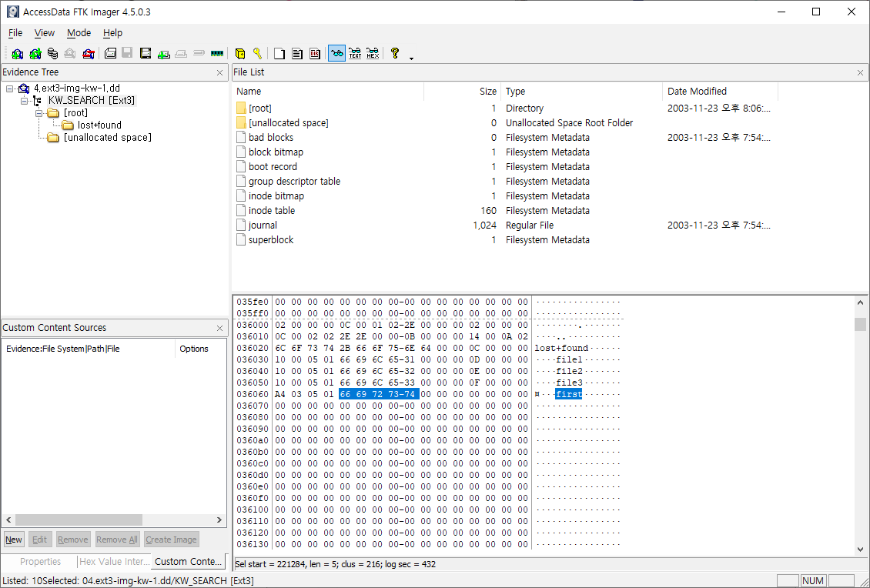Select [unallocated space] in Evidence Tree
The width and height of the screenshot is (870, 588).
tap(108, 137)
